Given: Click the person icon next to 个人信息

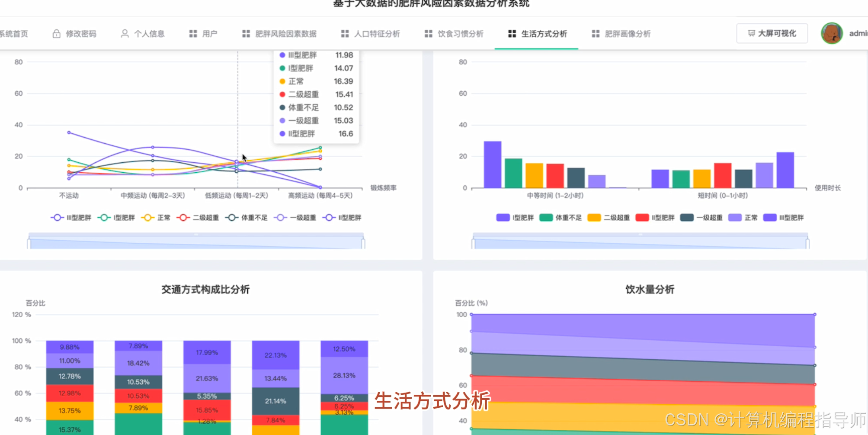Looking at the screenshot, I should coord(125,33).
